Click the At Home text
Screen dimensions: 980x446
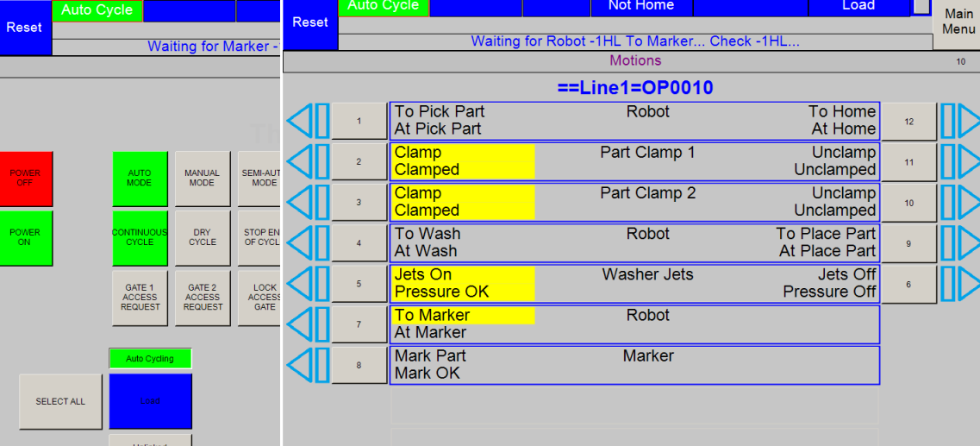tap(844, 129)
